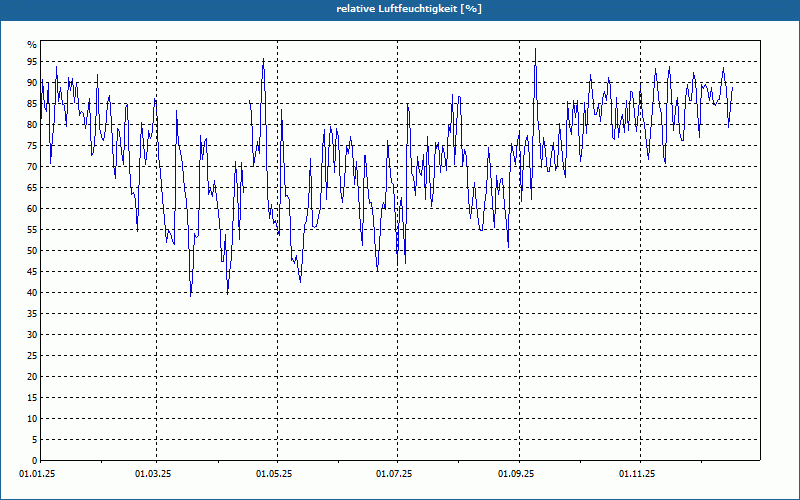Click the 95 value on the y-axis
This screenshot has height=500, width=800.
32,62
